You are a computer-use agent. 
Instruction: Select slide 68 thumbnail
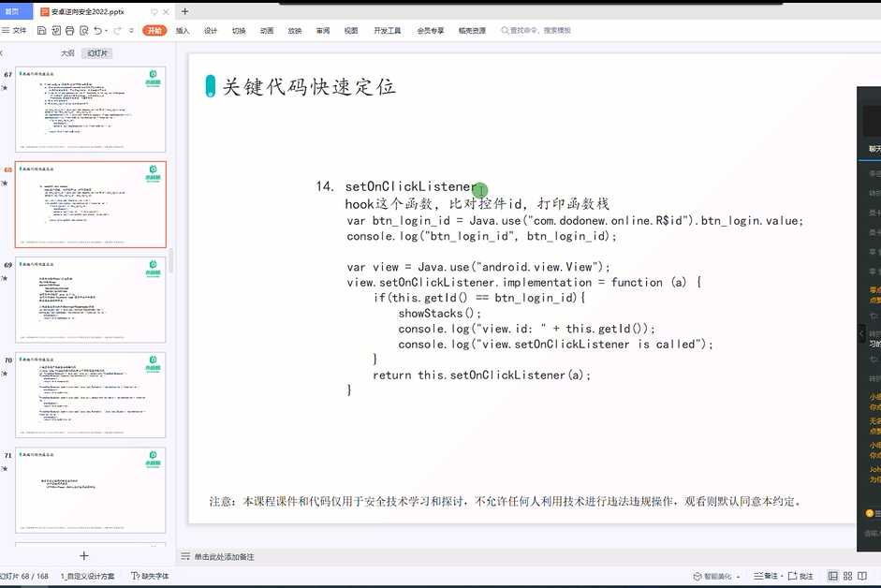click(91, 205)
